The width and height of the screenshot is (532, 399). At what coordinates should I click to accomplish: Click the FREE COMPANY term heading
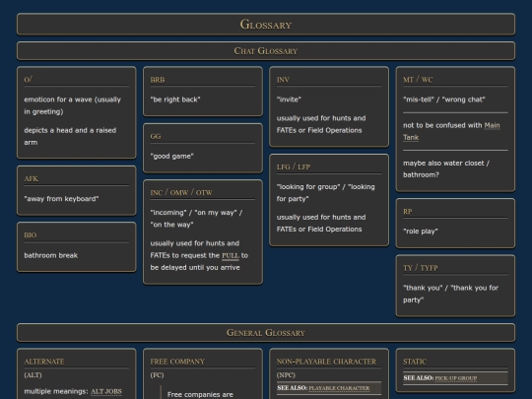tap(177, 362)
